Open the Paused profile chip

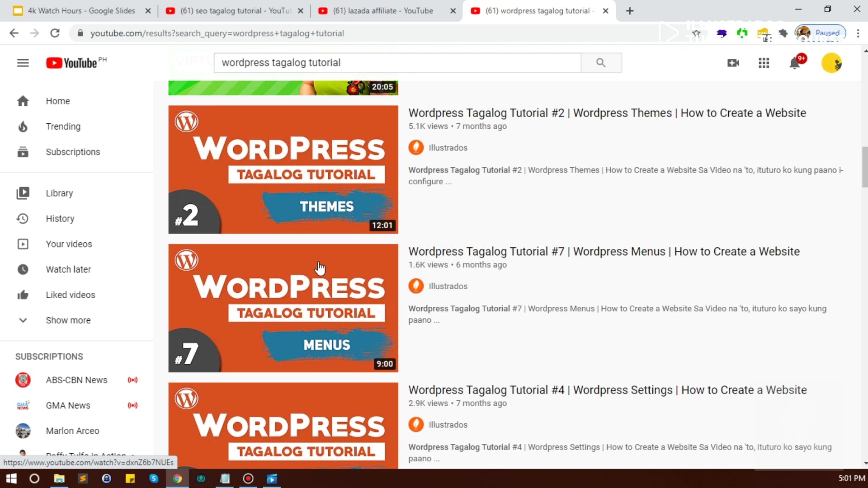[x=821, y=33]
